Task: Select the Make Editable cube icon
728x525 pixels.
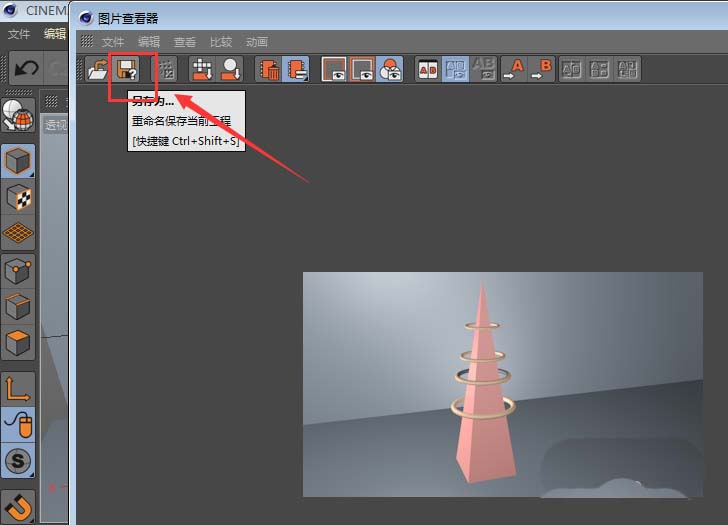Action: click(18, 161)
